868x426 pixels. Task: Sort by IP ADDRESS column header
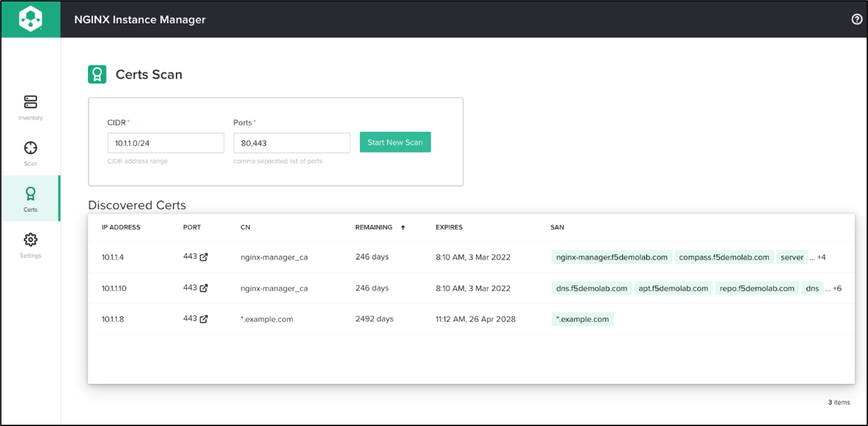(121, 227)
